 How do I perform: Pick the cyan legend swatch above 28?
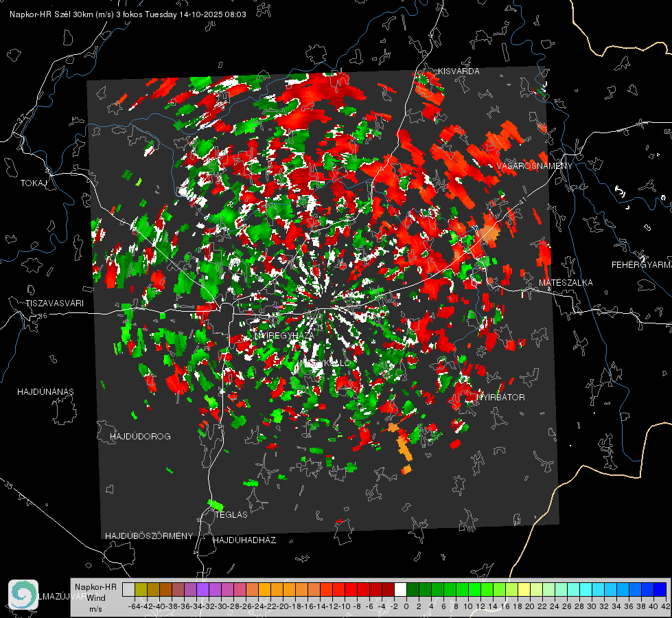click(586, 590)
